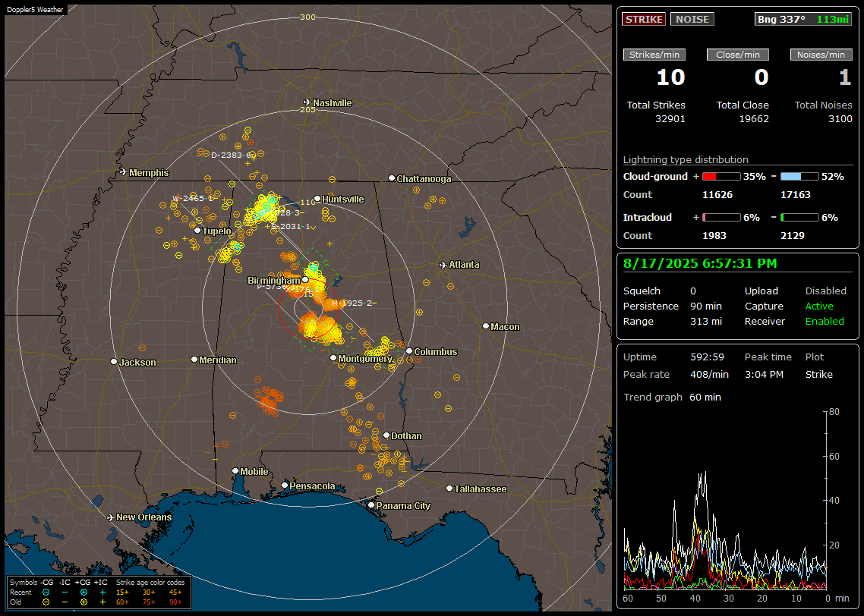The image size is (864, 616).
Task: Click the Old +CG yellow legend symbol
Action: [84, 602]
